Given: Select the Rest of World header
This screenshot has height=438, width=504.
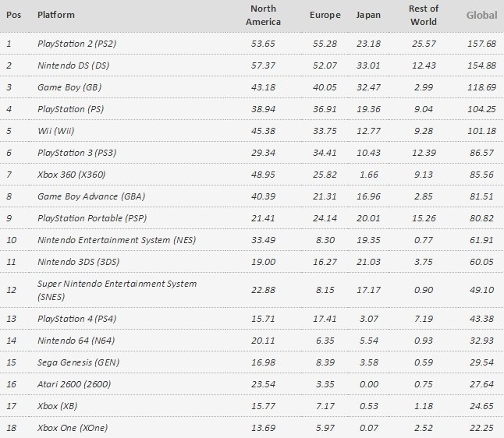Looking at the screenshot, I should (424, 15).
